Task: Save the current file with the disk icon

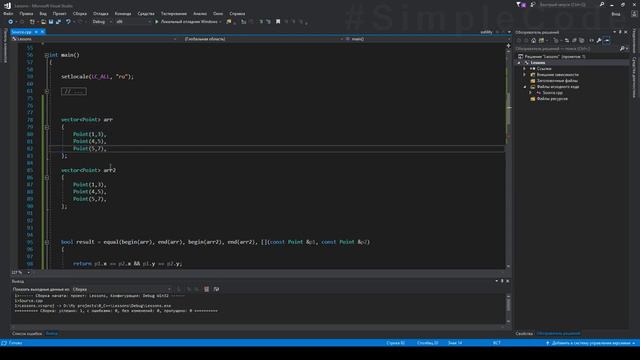Action: 51,22
